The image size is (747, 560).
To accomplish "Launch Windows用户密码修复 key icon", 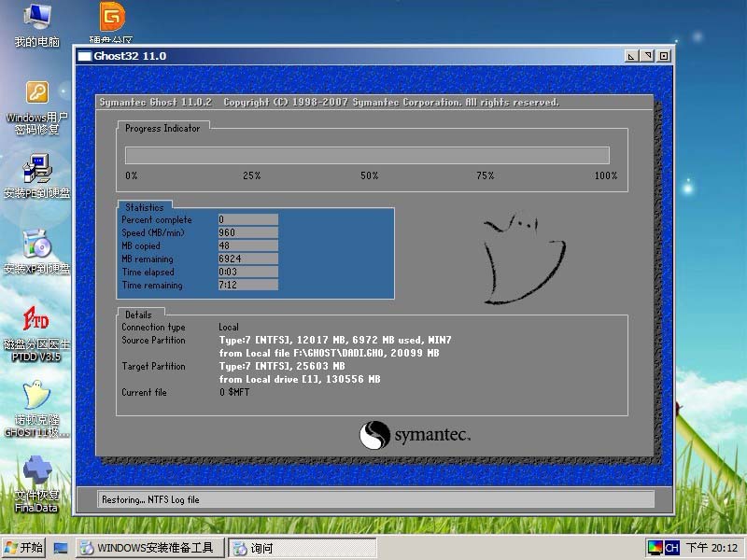I will [36, 108].
